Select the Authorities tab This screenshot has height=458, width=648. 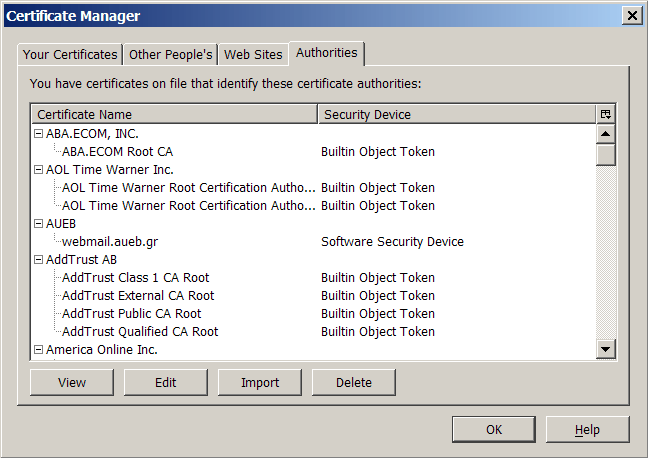(326, 53)
